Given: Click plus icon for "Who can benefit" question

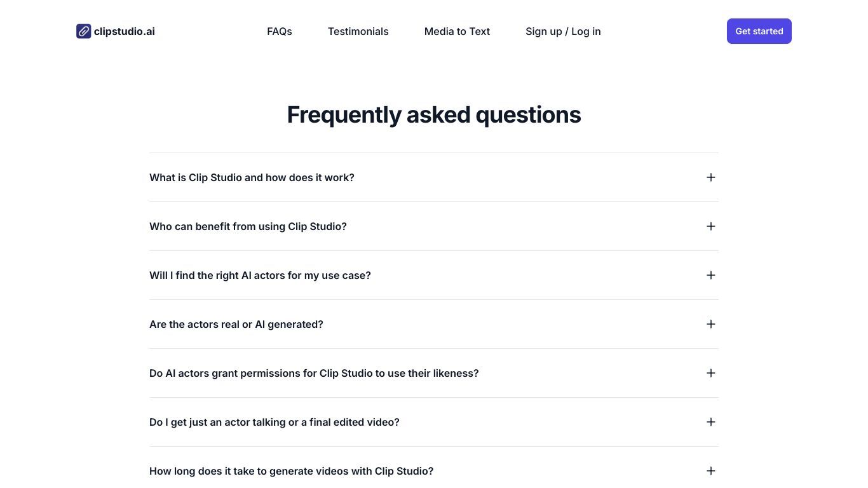Looking at the screenshot, I should 710,226.
